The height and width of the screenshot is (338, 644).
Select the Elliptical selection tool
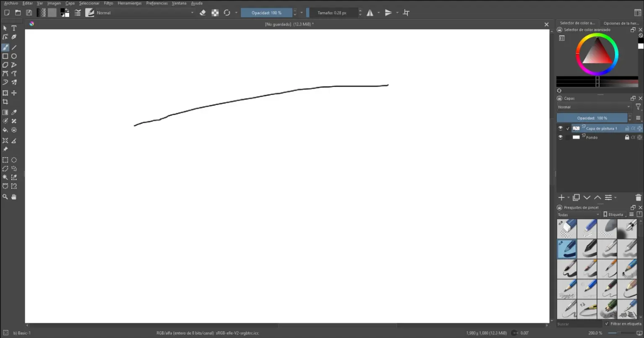click(14, 160)
